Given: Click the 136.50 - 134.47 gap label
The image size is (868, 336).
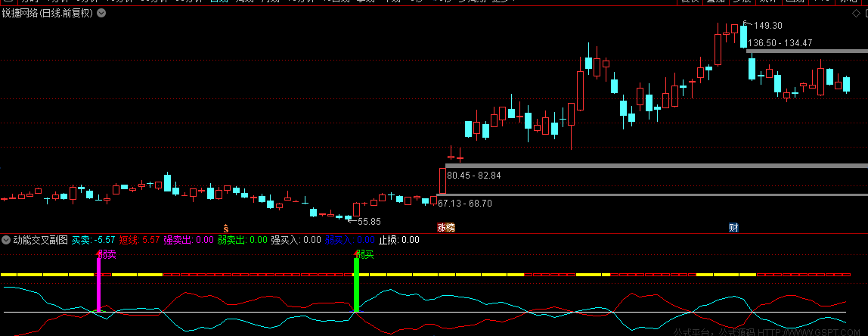Looking at the screenshot, I should point(780,42).
